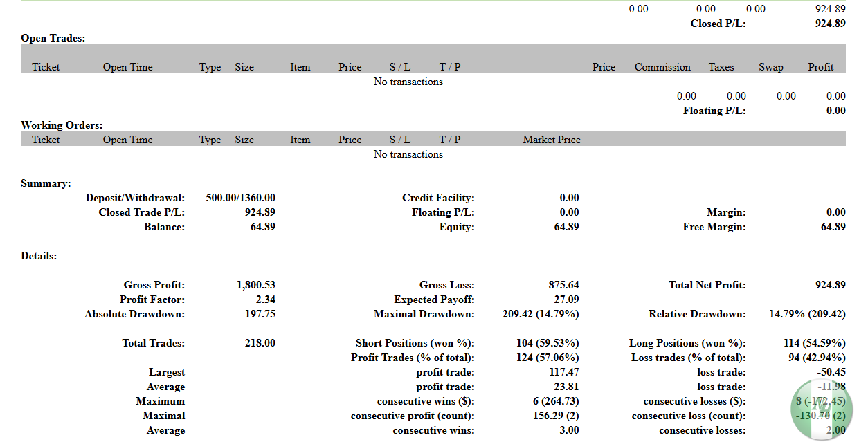
Task: Click the 924.89 value beside Closed P/L
Action: [x=831, y=24]
